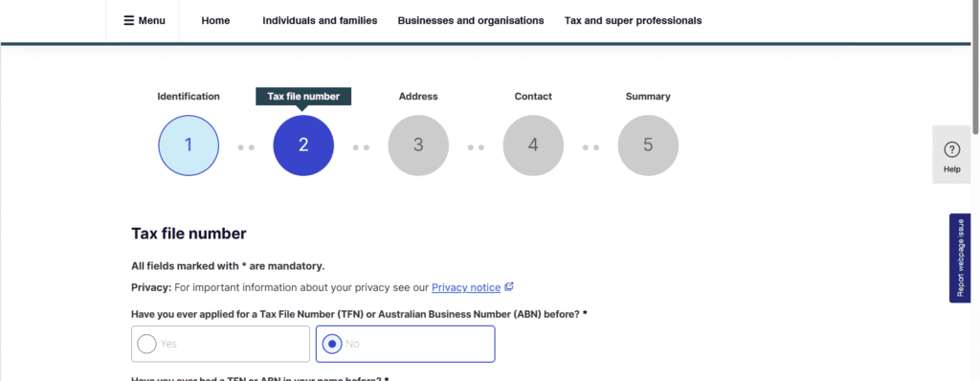Viewport: 980px width, 381px height.
Task: Select step 2 Tax file number circle
Action: [303, 146]
